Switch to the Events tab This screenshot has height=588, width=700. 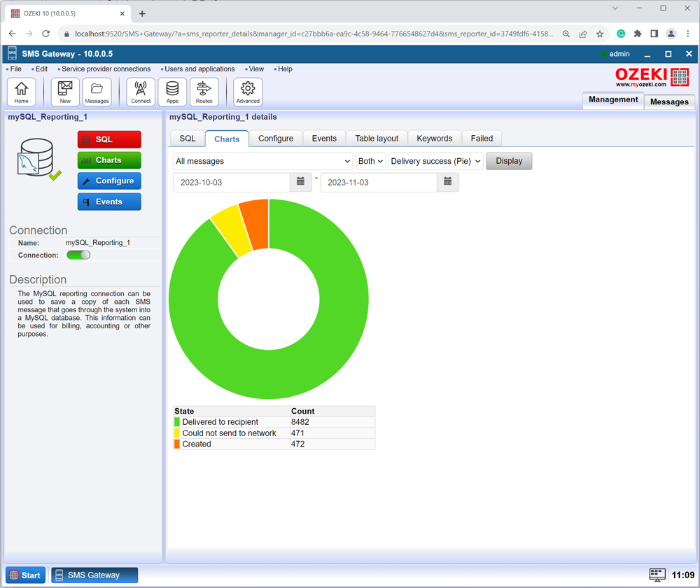(324, 139)
